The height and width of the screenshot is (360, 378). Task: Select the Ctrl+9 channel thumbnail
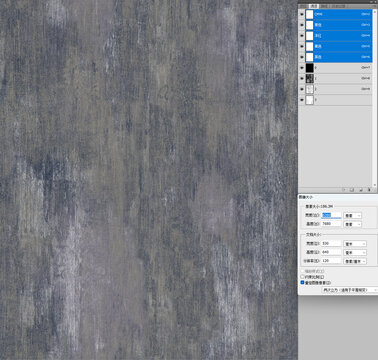[310, 89]
